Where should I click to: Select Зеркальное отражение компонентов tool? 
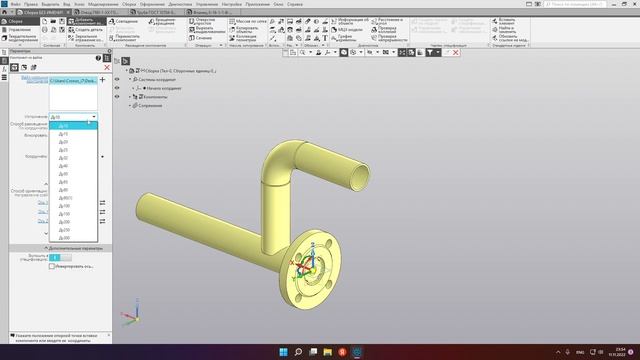86,38
